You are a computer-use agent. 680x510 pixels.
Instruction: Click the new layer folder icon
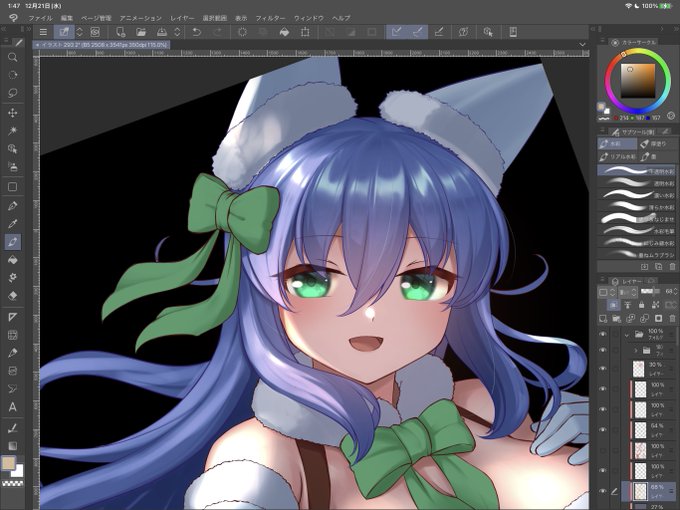pyautogui.click(x=616, y=319)
